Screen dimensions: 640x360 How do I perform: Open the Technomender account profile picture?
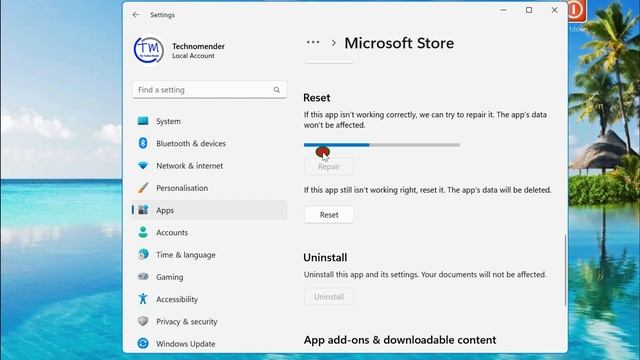(x=149, y=50)
